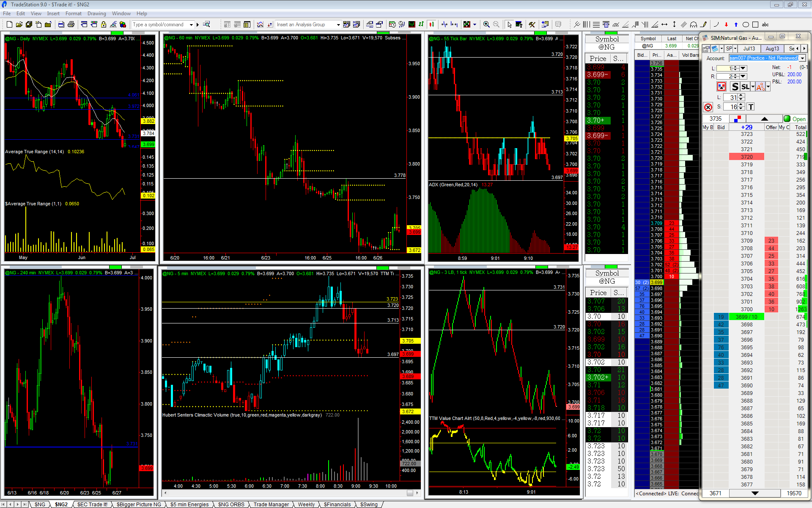Expand the symbol/command dropdown
This screenshot has width=812, height=508.
191,25
